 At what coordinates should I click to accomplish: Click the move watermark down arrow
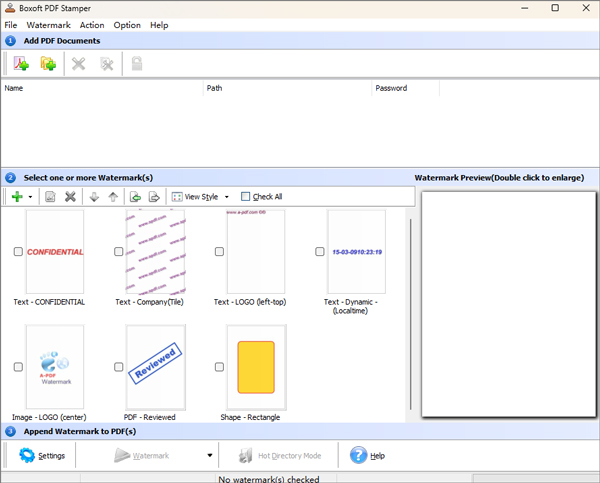[94, 197]
